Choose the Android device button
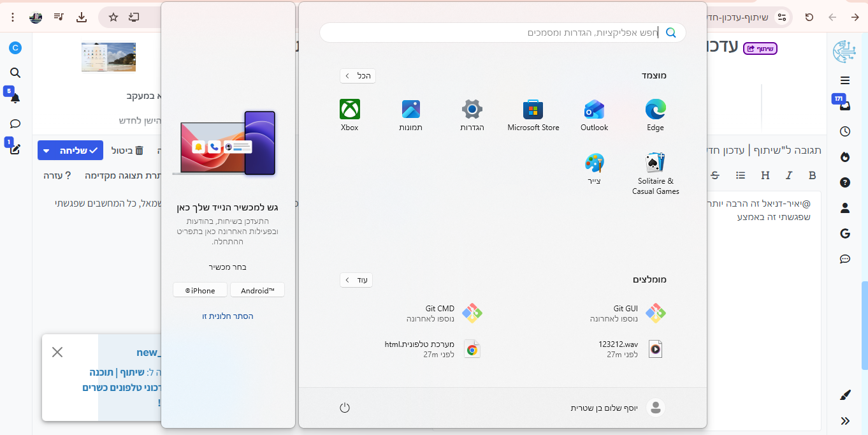Screen dimensions: 868x435 tap(257, 290)
